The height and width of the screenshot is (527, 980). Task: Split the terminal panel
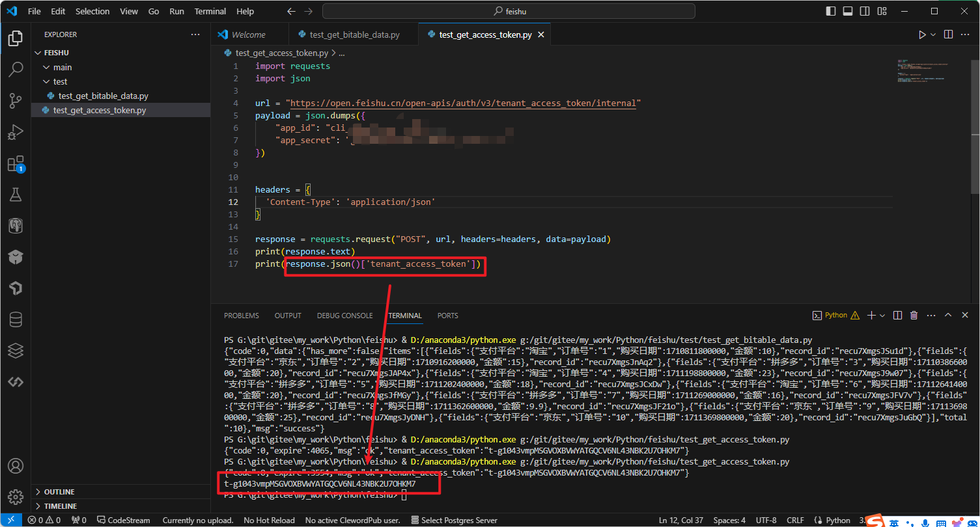pos(897,315)
